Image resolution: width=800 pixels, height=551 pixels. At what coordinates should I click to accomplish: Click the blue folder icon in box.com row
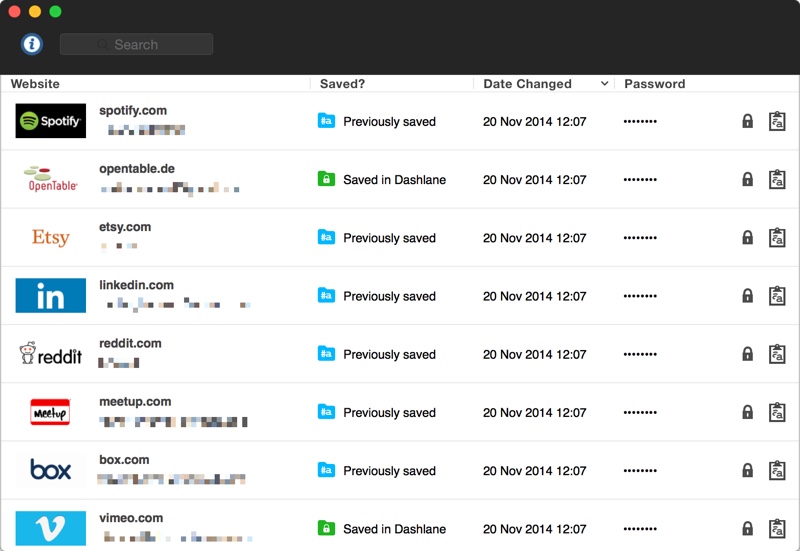tap(327, 470)
